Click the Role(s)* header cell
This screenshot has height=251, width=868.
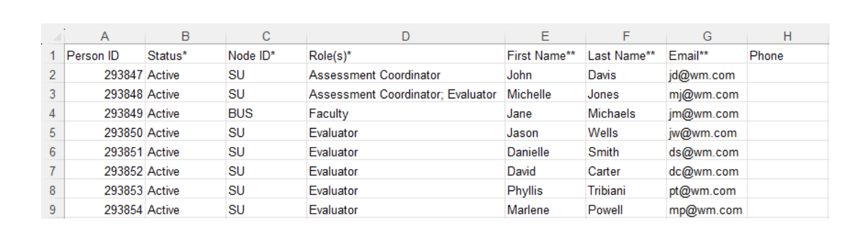click(406, 55)
